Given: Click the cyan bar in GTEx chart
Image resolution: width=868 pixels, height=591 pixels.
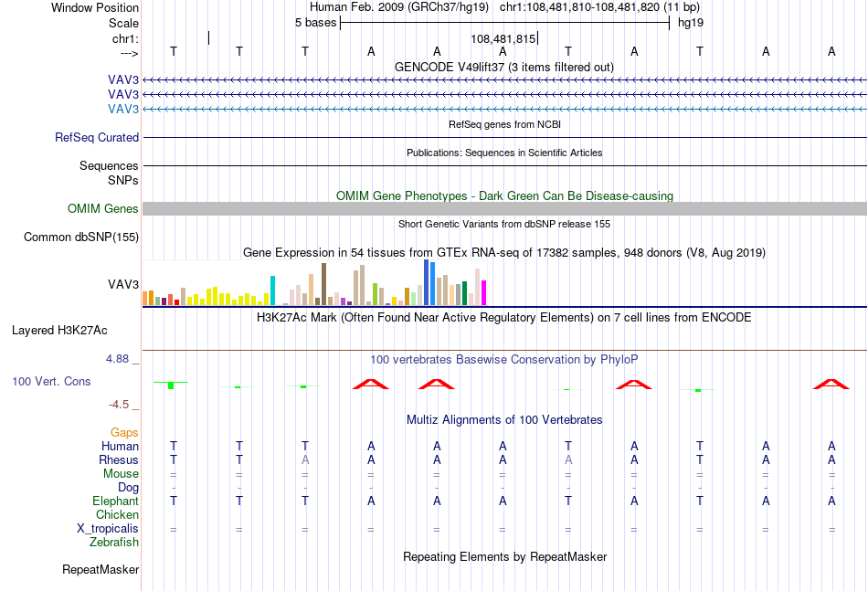Looking at the screenshot, I should [272, 290].
